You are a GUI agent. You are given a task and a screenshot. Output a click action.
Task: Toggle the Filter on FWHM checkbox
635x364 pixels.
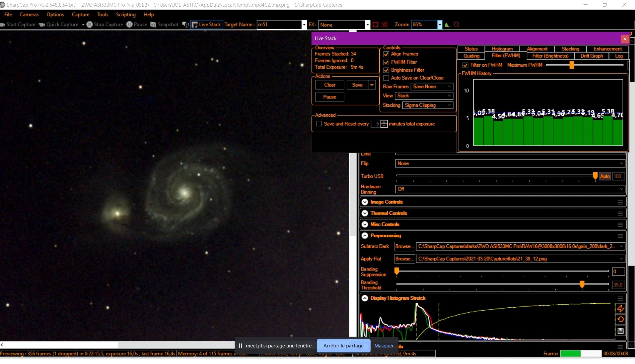[465, 65]
